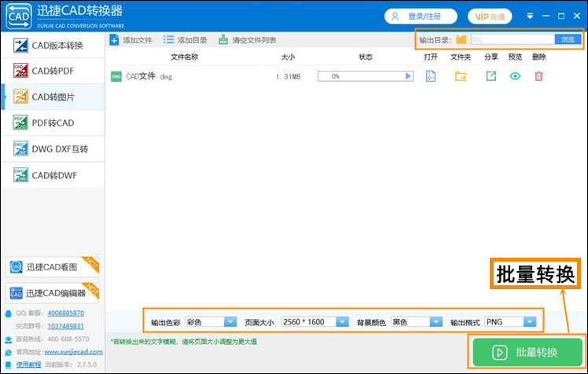Open the 使用教程 tutorial link
Image resolution: width=588 pixels, height=374 pixels.
(x=28, y=365)
